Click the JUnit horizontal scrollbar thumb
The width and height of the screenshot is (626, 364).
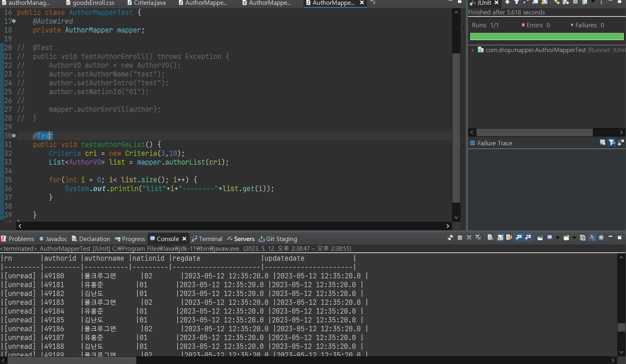pyautogui.click(x=534, y=132)
